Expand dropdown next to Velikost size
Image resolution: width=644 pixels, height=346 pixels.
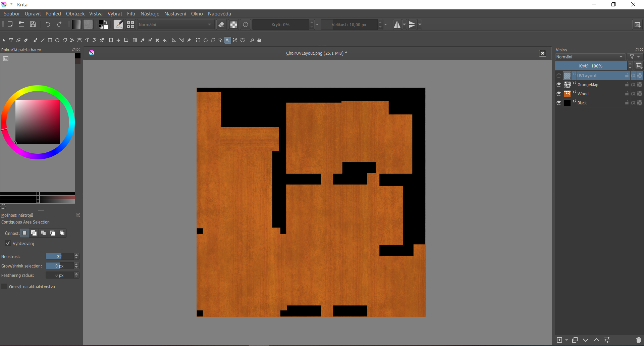(386, 24)
